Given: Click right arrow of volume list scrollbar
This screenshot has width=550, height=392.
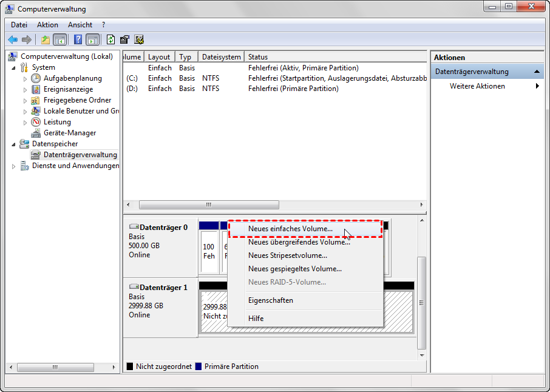Looking at the screenshot, I should tap(422, 204).
